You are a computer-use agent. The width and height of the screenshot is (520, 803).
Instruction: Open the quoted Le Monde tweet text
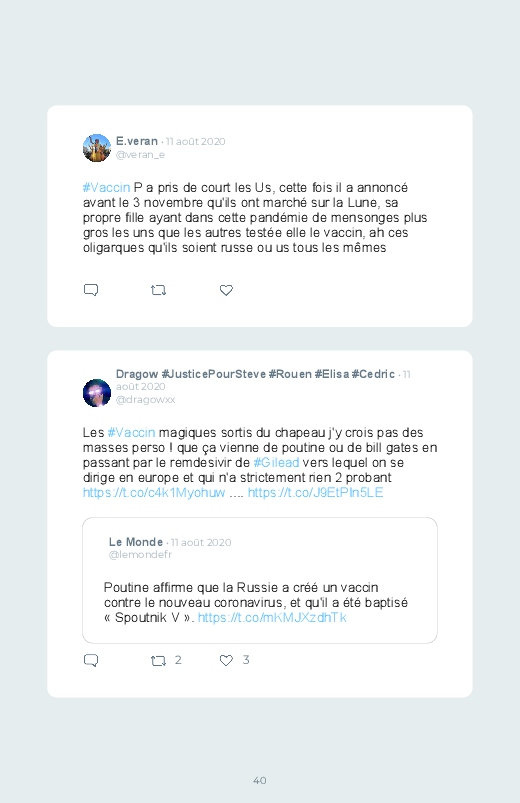click(256, 603)
